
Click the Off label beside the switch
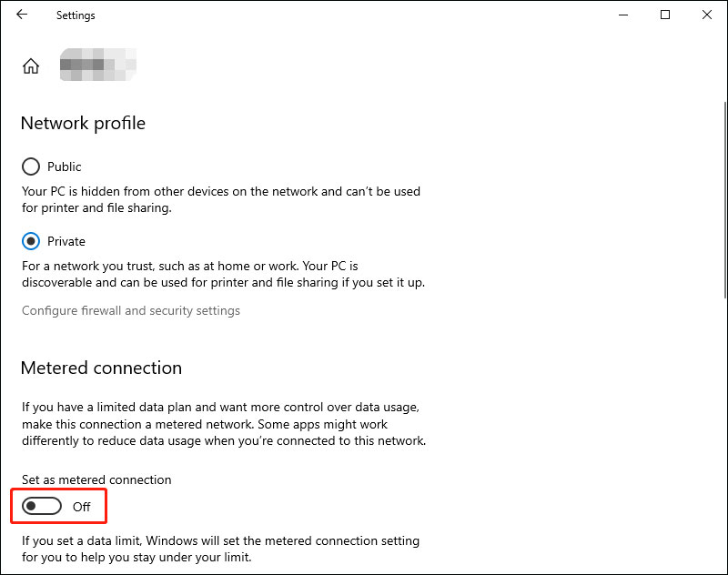pyautogui.click(x=81, y=506)
